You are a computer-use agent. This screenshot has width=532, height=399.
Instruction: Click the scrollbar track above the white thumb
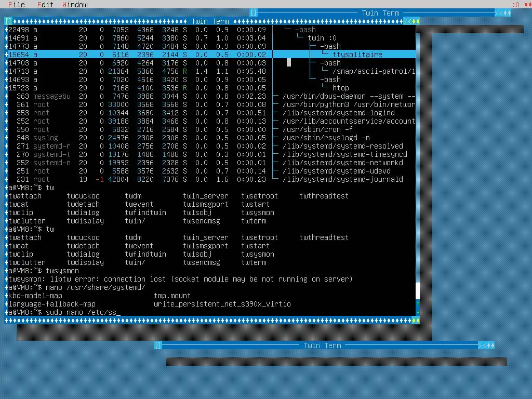[418, 153]
